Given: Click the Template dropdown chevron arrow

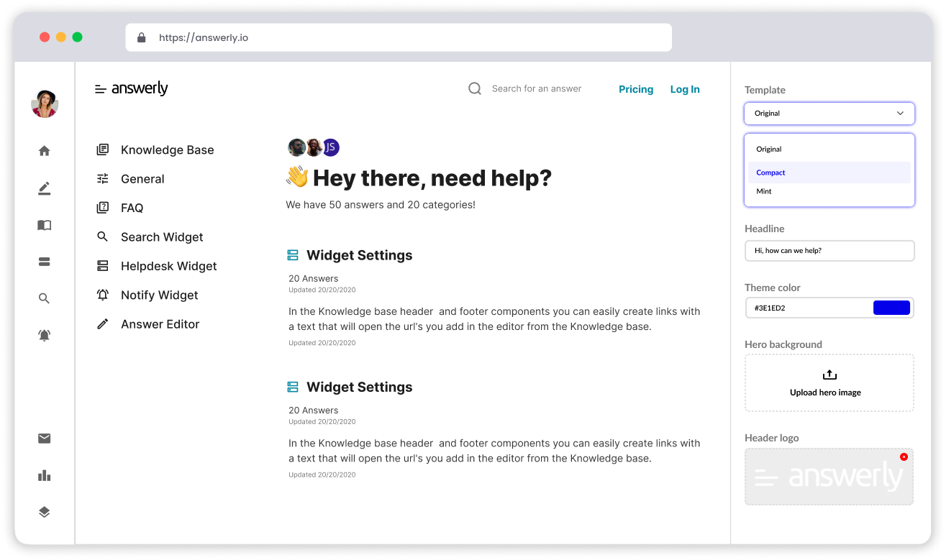Looking at the screenshot, I should [900, 114].
